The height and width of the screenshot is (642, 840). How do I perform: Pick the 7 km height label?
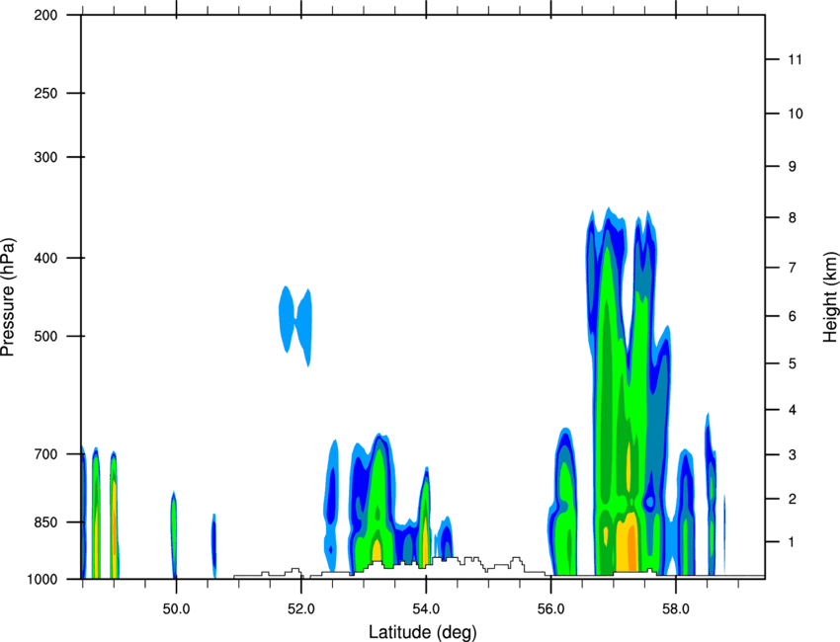tap(793, 268)
